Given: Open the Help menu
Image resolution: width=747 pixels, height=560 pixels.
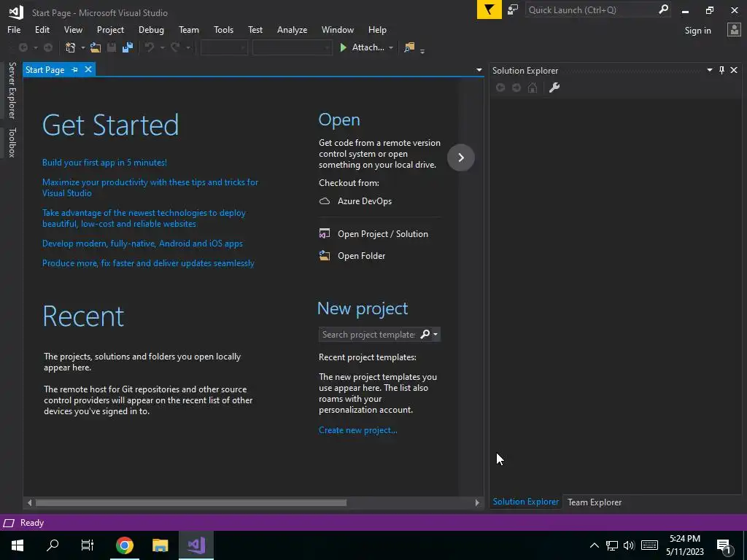Looking at the screenshot, I should pos(377,29).
